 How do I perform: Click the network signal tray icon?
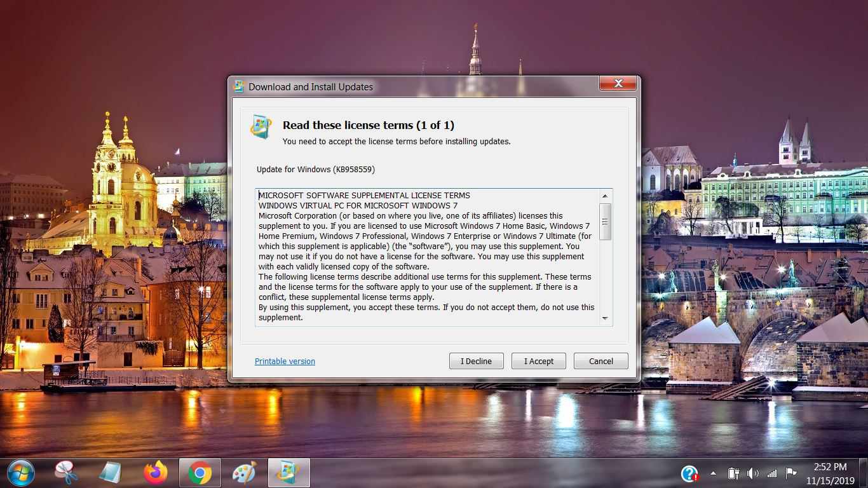pos(772,473)
